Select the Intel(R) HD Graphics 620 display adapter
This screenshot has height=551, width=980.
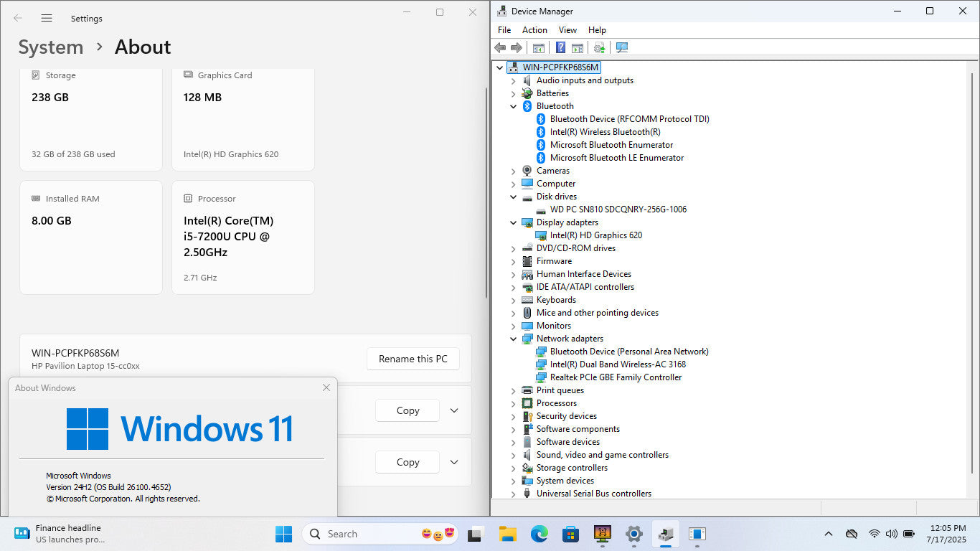596,235
